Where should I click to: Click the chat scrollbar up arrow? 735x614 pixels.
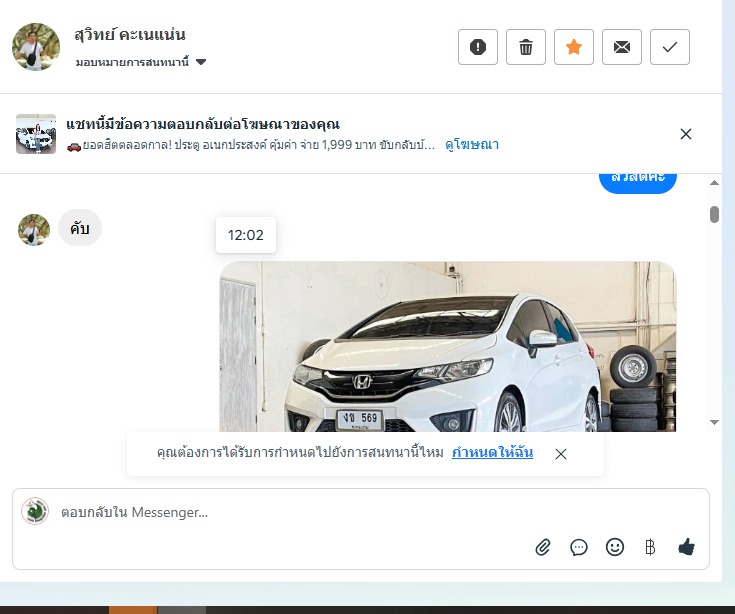(x=714, y=183)
